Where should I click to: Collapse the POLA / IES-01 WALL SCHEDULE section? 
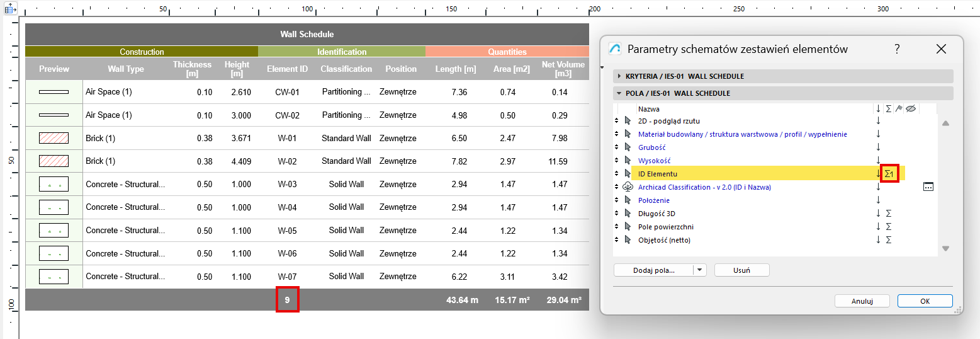coord(783,93)
